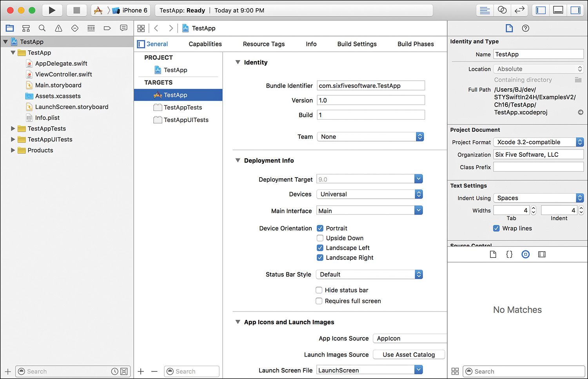Show the File inspector
This screenshot has height=379, width=588.
pos(509,28)
